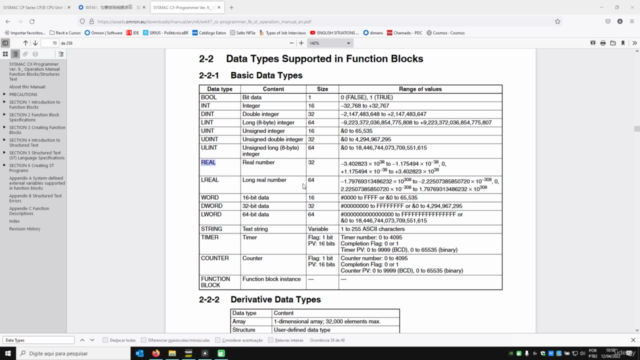Go back in browser history
The image size is (640, 360).
[8, 21]
